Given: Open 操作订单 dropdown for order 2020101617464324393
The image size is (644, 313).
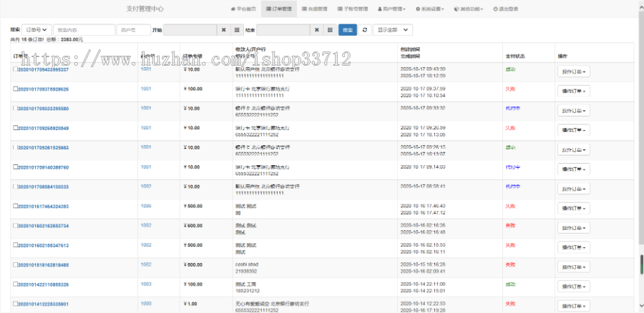Looking at the screenshot, I should (x=573, y=209).
